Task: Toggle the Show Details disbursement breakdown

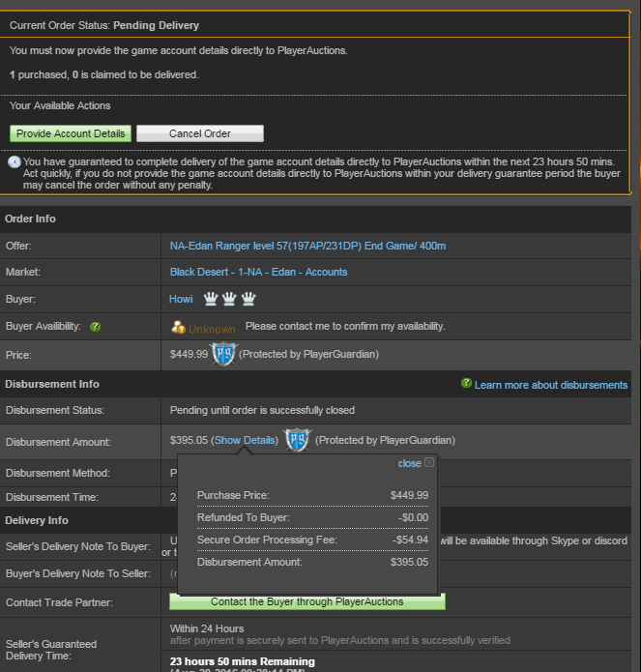Action: [245, 440]
